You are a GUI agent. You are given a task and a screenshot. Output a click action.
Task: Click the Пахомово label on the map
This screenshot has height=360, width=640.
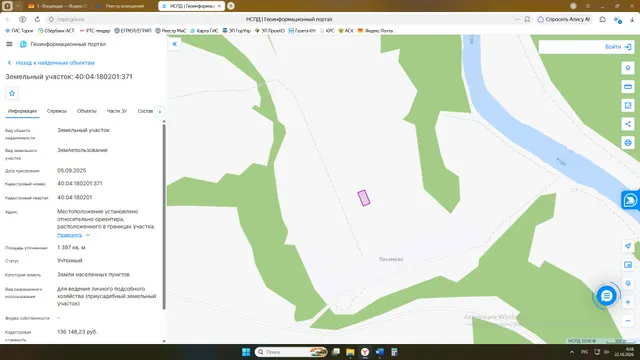[391, 259]
